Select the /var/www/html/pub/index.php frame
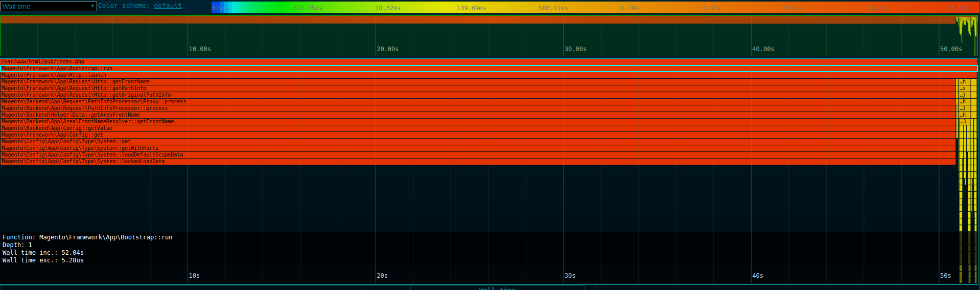The width and height of the screenshot is (980, 290). click(x=488, y=62)
